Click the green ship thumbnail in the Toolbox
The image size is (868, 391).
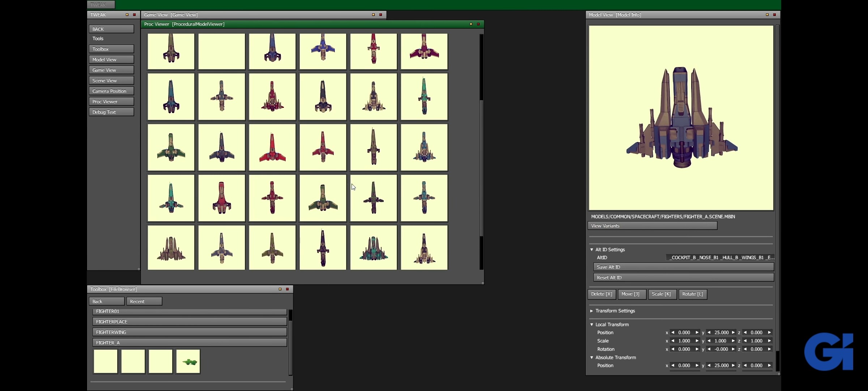click(188, 361)
